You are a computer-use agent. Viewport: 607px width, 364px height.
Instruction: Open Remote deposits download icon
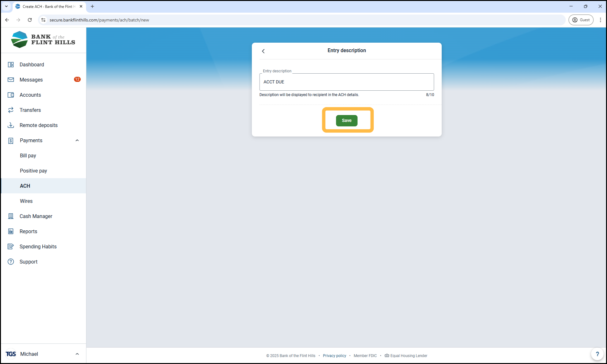11,125
